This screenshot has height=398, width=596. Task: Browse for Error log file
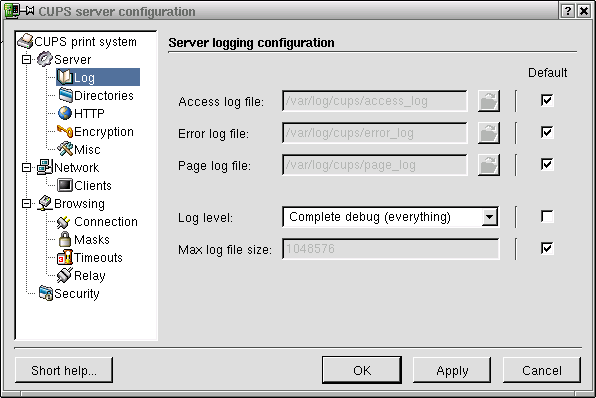(x=488, y=133)
